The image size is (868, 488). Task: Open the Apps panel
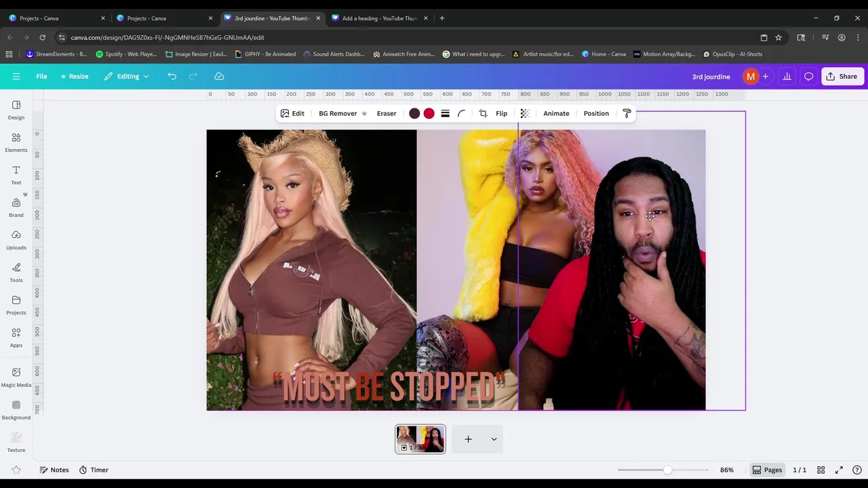pos(16,337)
